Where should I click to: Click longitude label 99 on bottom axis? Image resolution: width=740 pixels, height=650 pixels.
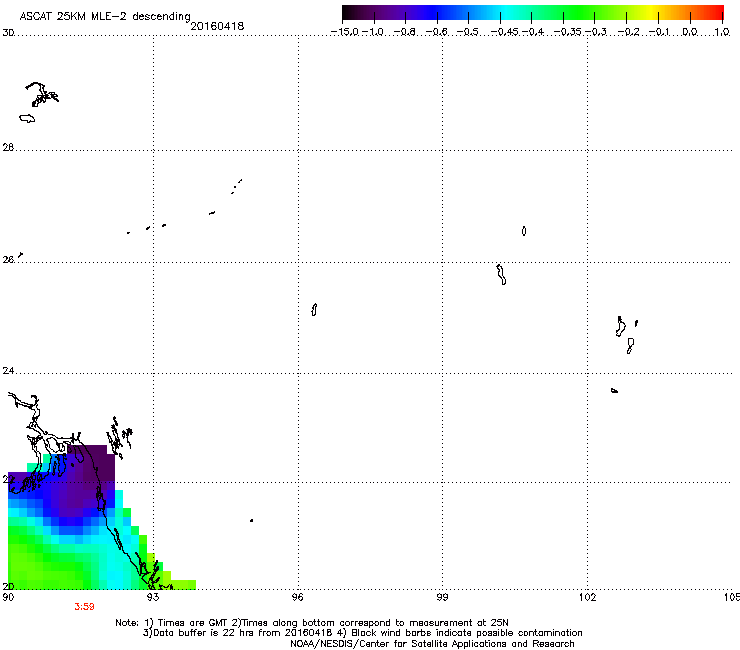coord(442,597)
